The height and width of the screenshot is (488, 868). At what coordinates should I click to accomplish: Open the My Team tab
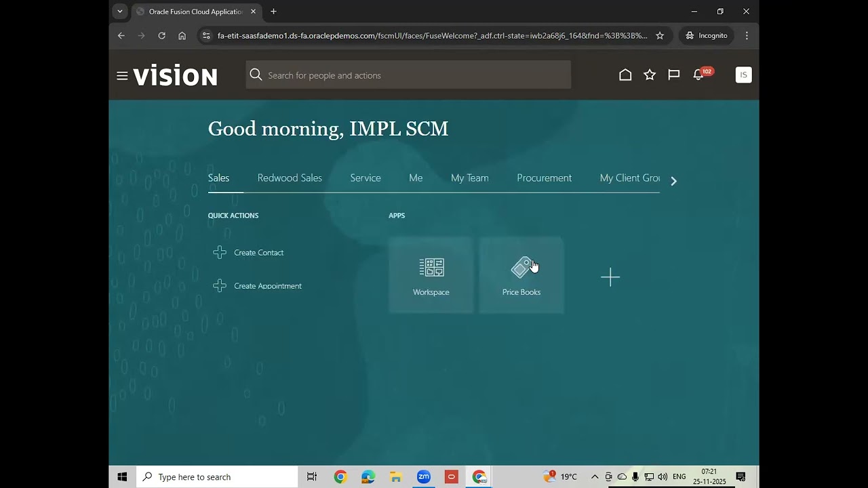point(470,178)
